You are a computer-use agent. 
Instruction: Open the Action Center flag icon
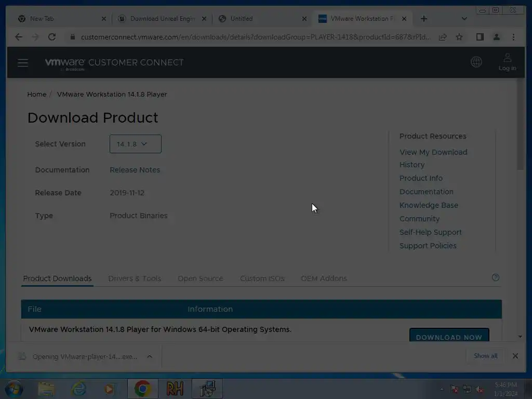pos(454,390)
